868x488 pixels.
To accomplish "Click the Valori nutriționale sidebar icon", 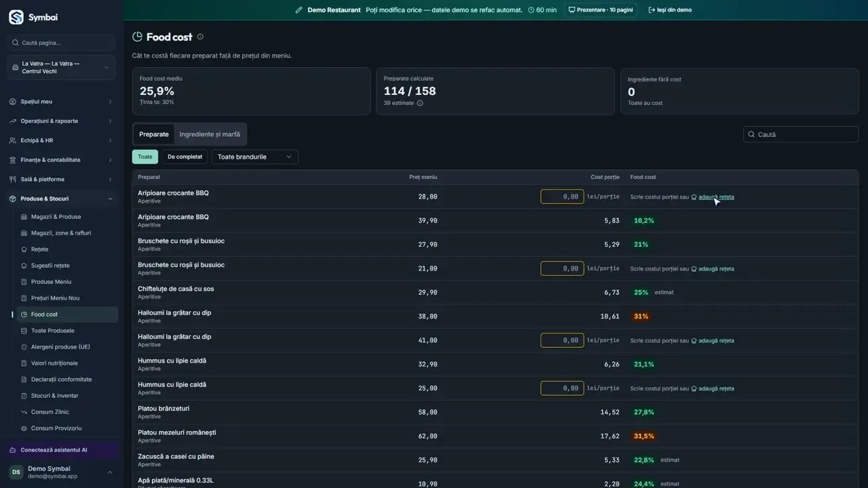I will click(24, 363).
